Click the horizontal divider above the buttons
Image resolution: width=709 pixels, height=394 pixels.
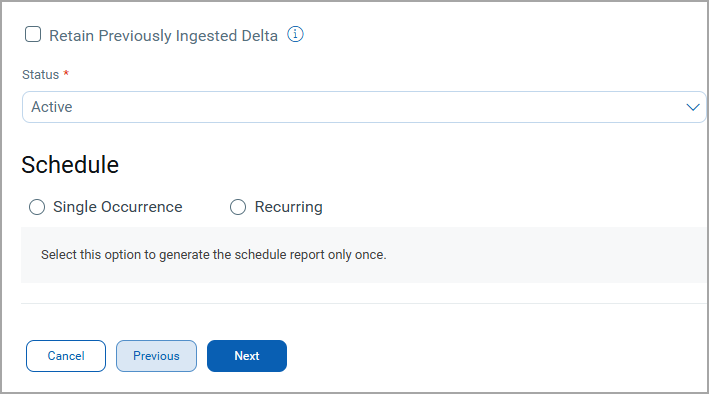click(x=364, y=304)
